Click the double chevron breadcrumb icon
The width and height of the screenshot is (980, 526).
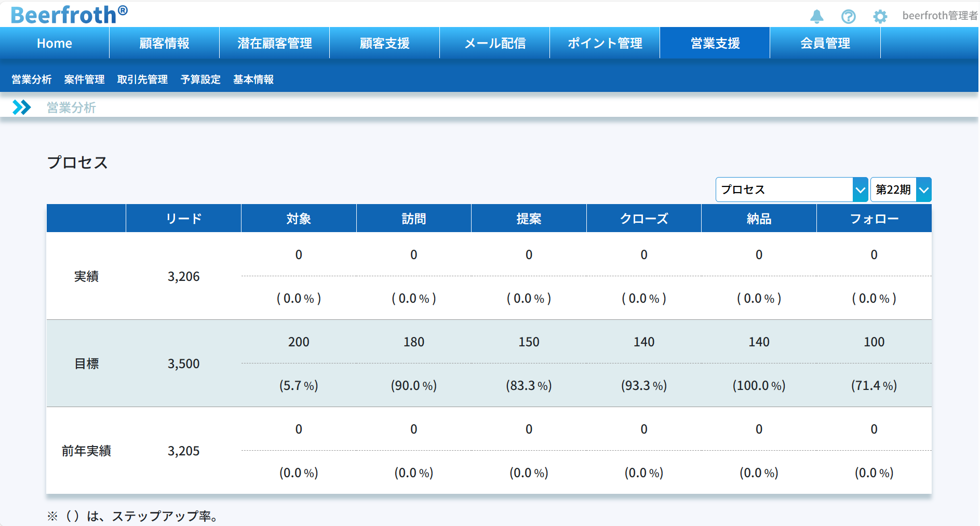point(21,107)
